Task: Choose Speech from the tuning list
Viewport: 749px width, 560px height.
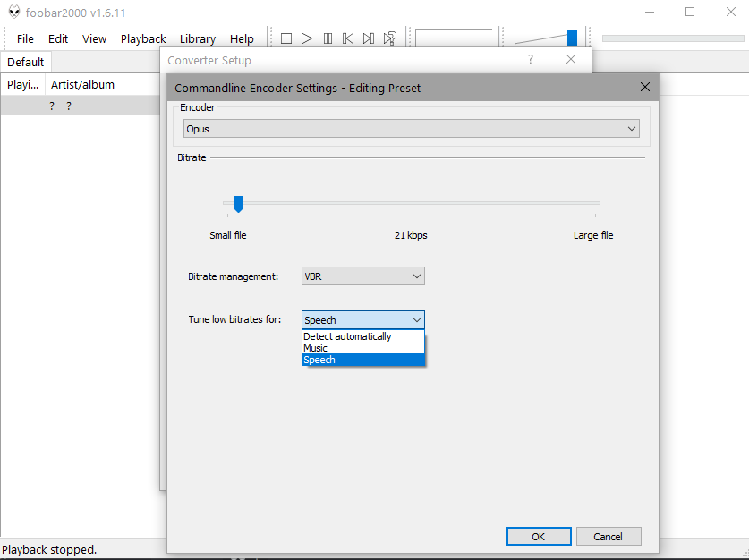Action: click(363, 360)
